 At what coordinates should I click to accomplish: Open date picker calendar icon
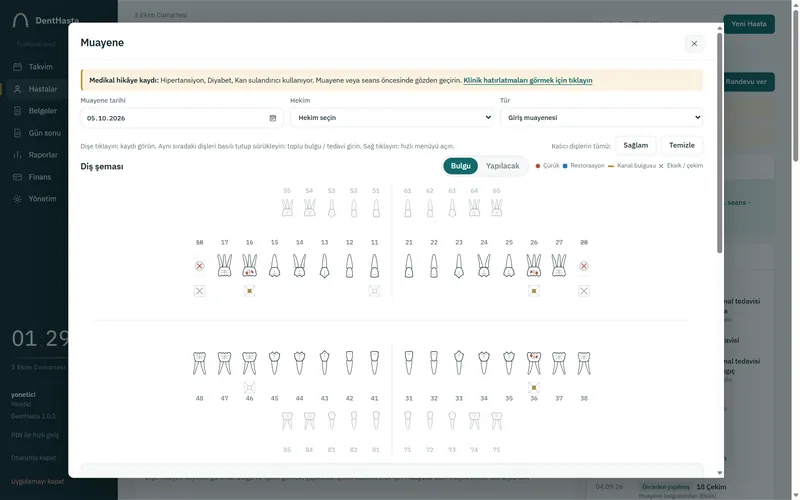273,118
